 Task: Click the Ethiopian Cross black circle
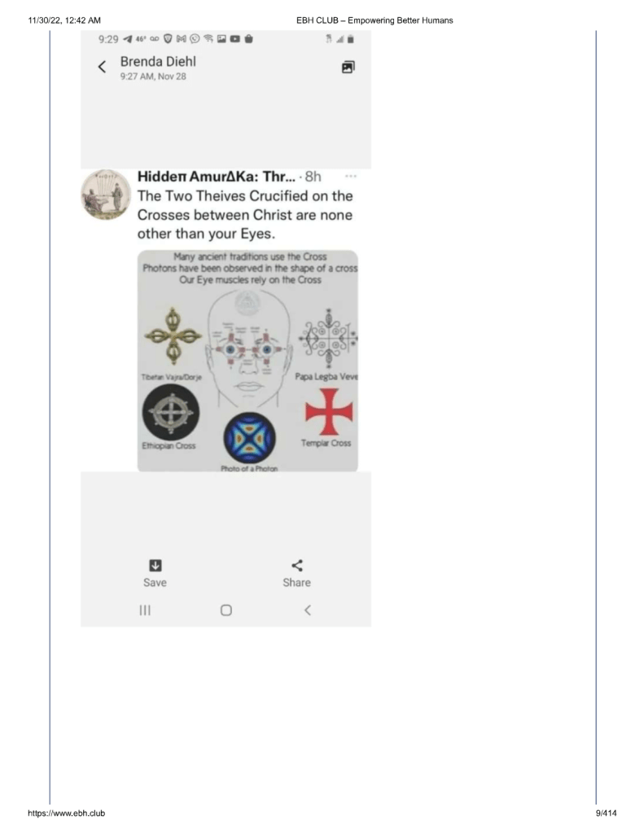(170, 412)
